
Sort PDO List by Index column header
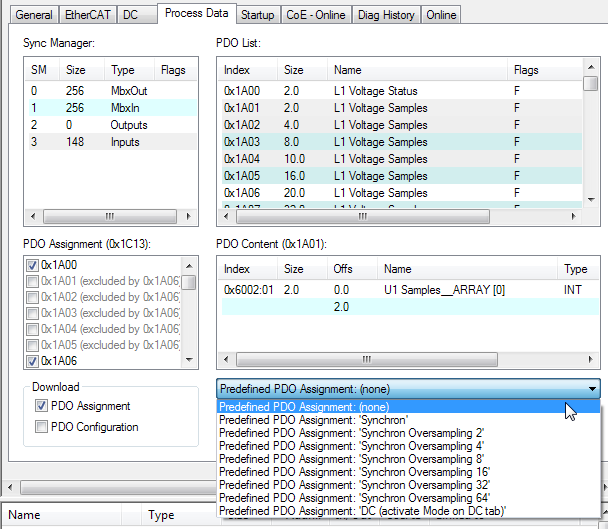[x=247, y=70]
